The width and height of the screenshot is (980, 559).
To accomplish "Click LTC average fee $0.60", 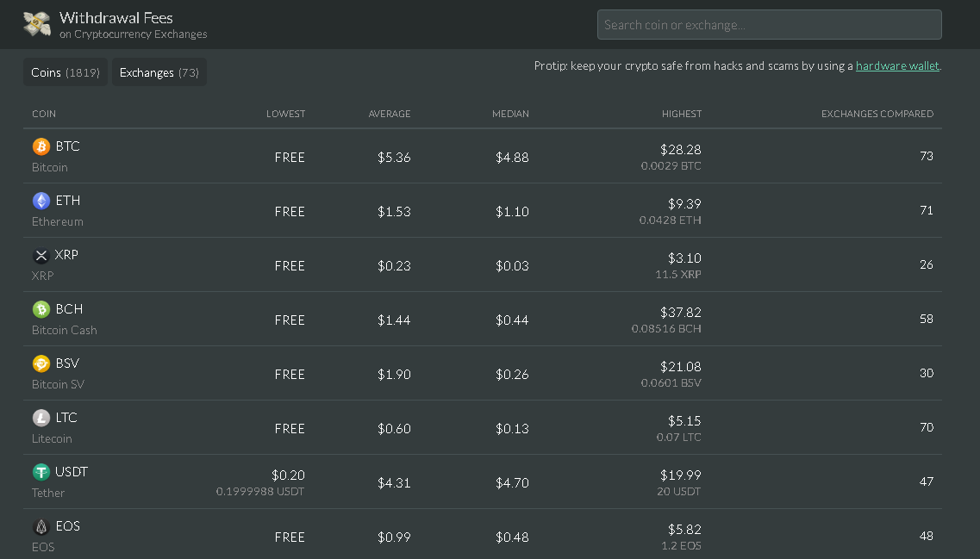I will pos(394,429).
